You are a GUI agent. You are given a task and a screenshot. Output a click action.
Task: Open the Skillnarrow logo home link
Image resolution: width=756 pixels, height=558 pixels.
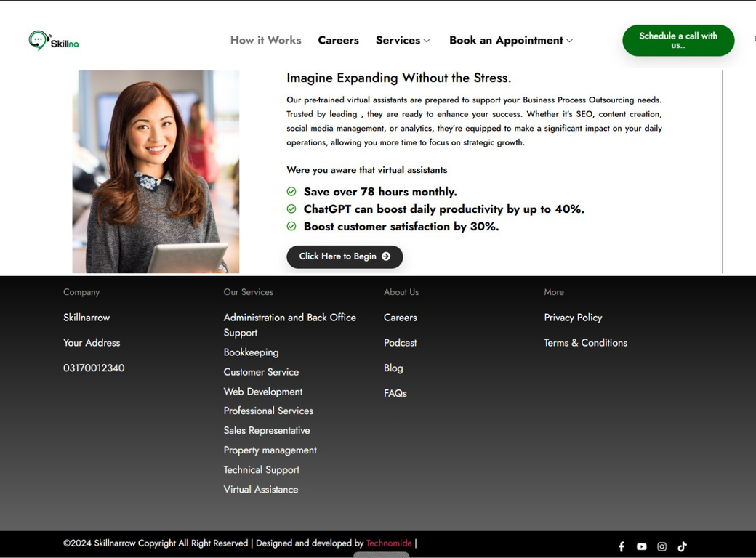pyautogui.click(x=54, y=41)
